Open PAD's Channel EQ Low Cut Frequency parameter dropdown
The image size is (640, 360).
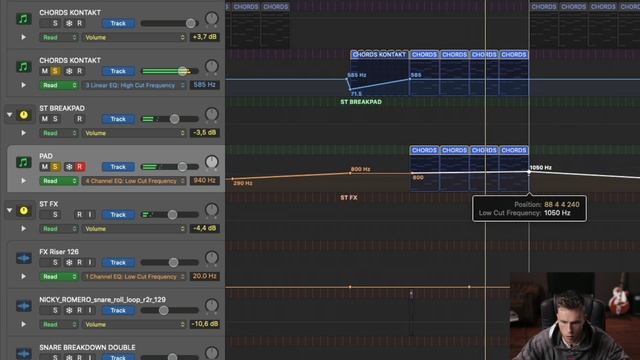coord(134,181)
